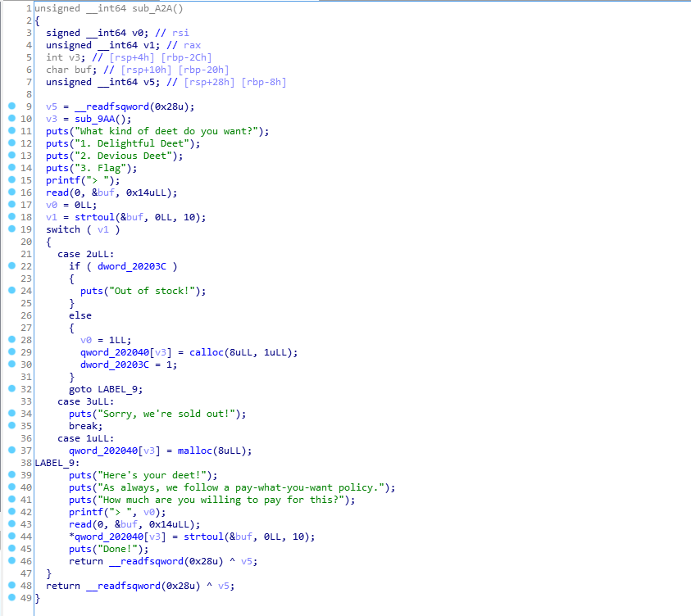Viewport: 691px width, 616px height.
Task: Click string "2. Devious Deet"
Action: pos(124,156)
